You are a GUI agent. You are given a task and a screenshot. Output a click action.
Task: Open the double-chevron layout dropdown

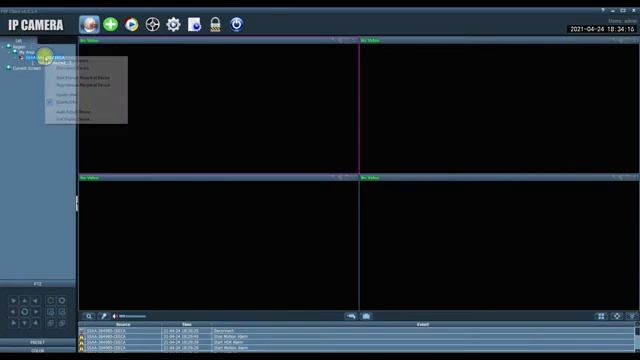pos(632,316)
